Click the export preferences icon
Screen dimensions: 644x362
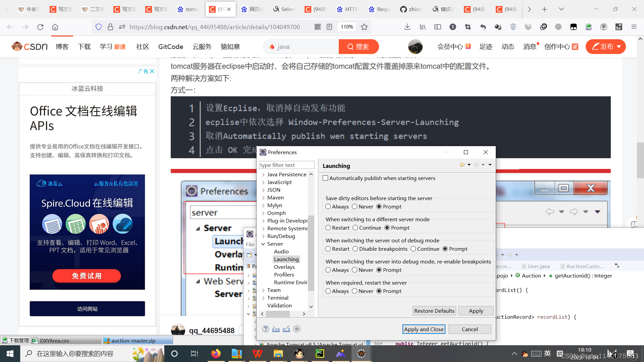pyautogui.click(x=287, y=329)
